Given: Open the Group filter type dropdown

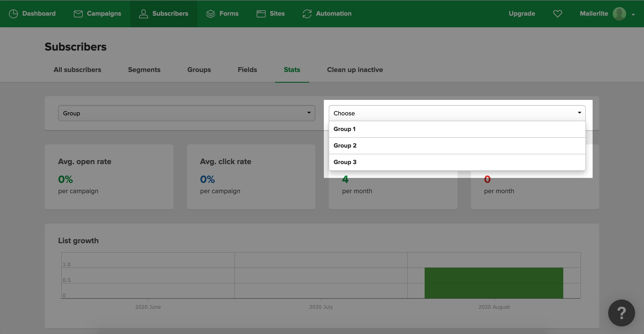Looking at the screenshot, I should (x=186, y=113).
